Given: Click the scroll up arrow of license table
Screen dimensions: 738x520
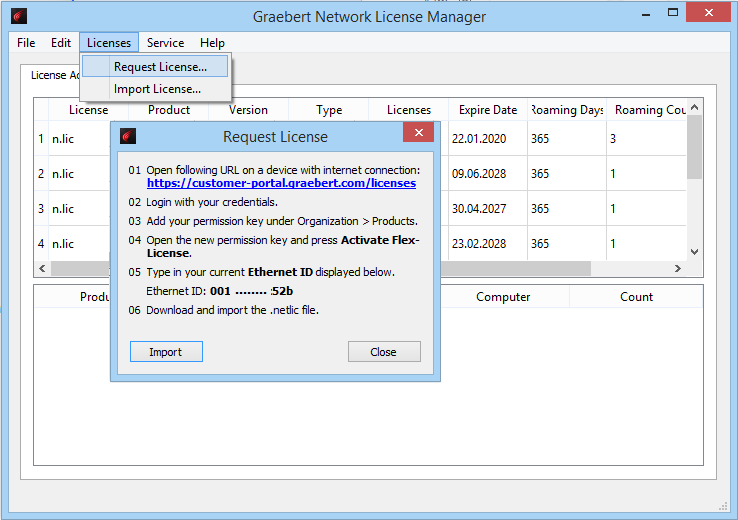Looking at the screenshot, I should click(x=694, y=107).
